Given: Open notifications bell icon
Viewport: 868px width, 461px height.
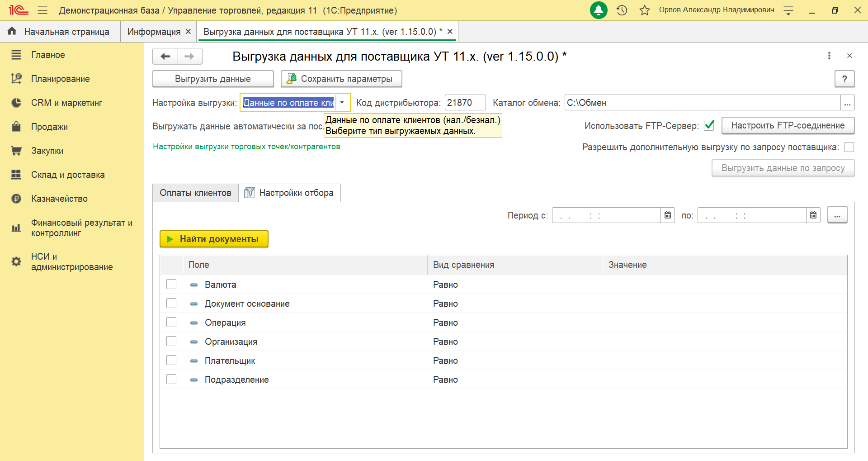Looking at the screenshot, I should point(599,10).
